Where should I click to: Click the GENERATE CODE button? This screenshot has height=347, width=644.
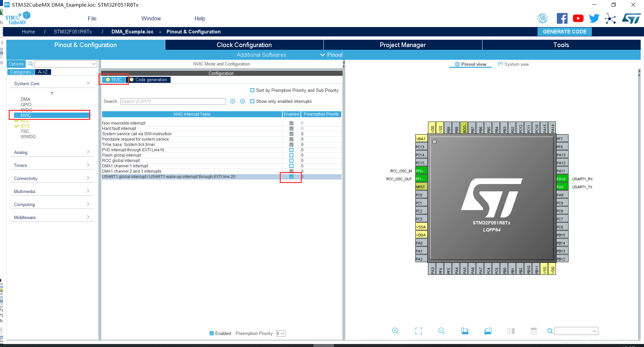pyautogui.click(x=565, y=32)
